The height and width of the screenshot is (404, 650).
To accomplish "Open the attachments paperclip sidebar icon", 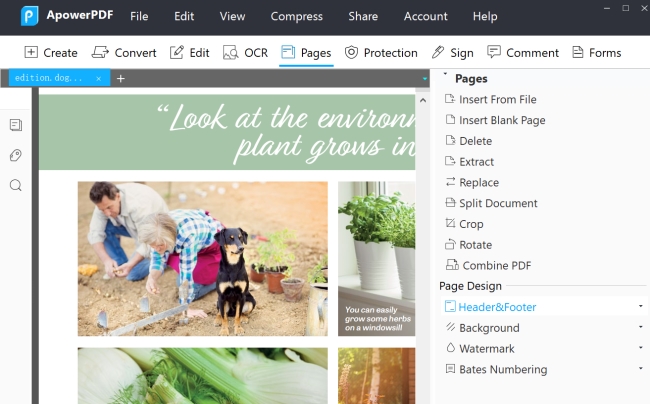I will [16, 155].
